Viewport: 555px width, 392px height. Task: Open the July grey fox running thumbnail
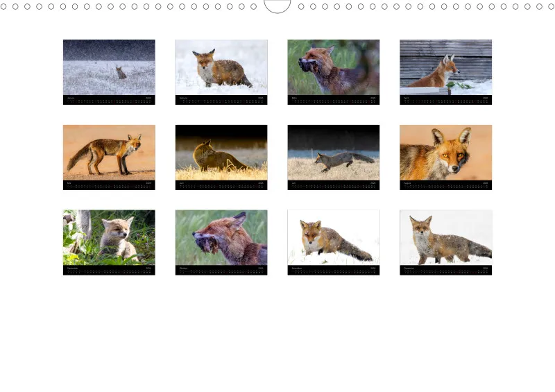(x=334, y=157)
